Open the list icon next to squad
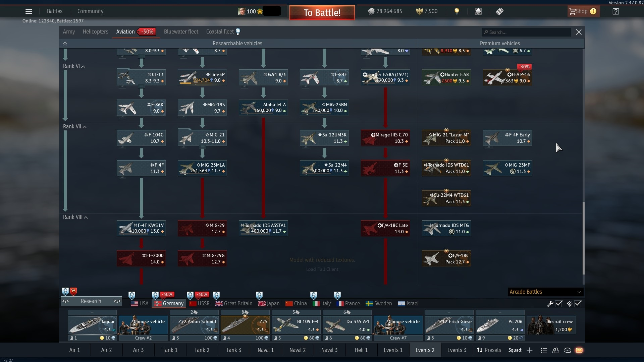Screen dimensions: 644x362 tap(544, 350)
